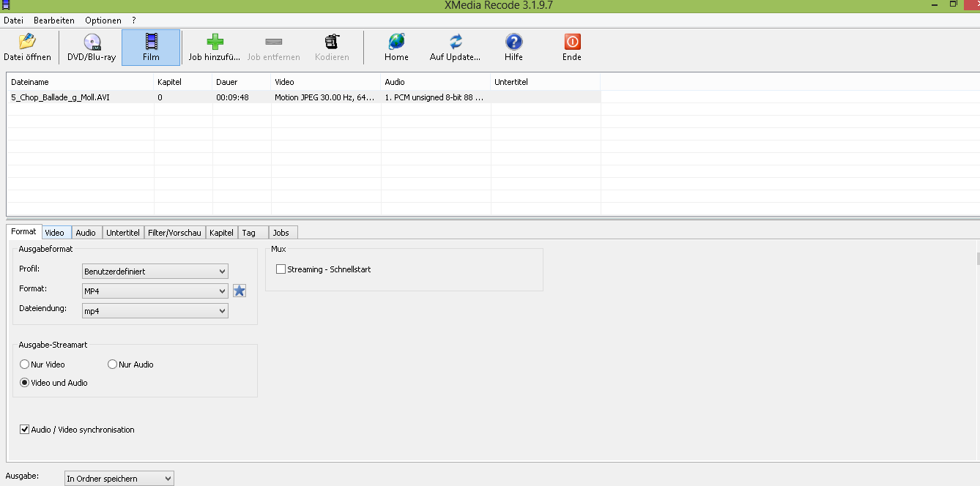Image resolution: width=980 pixels, height=486 pixels.
Task: Open Hilfe help icon
Action: tap(513, 42)
